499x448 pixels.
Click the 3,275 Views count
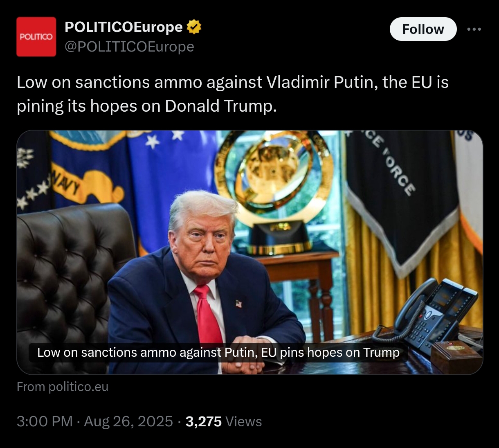[x=223, y=421]
